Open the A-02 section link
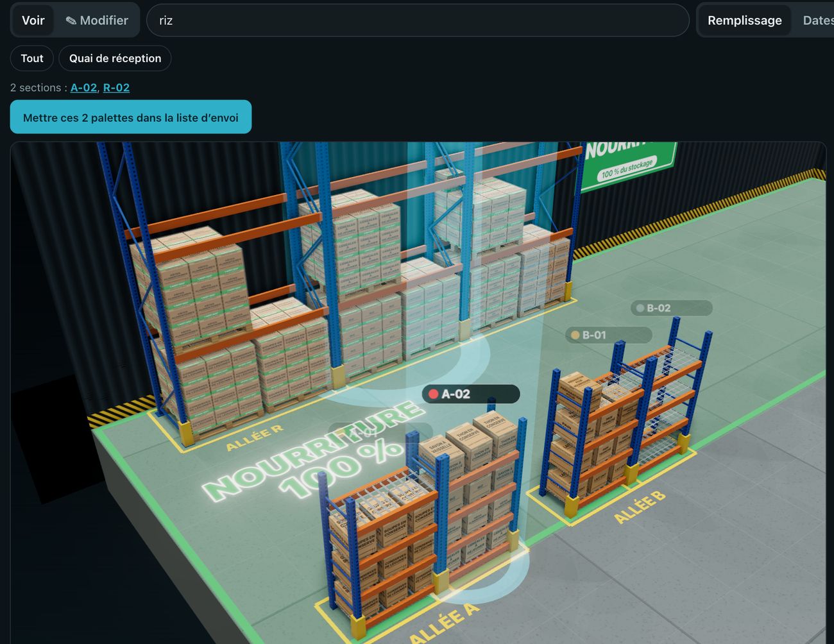This screenshot has width=834, height=644. click(83, 88)
